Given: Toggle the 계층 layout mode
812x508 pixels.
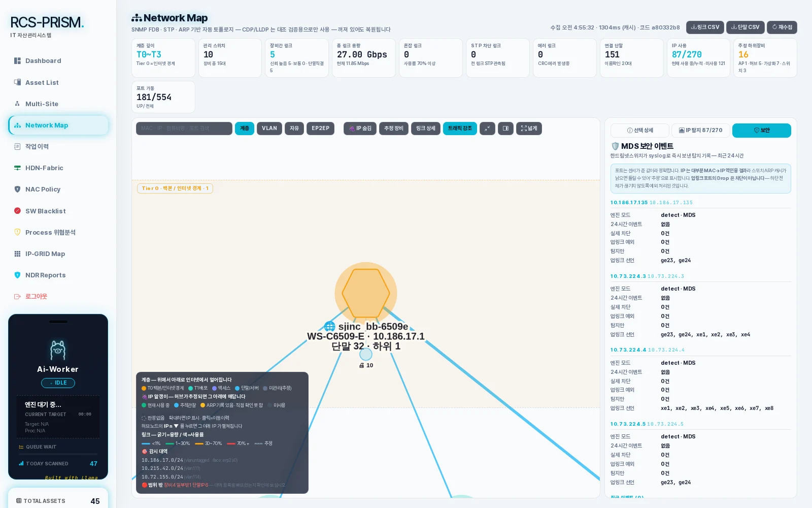Looking at the screenshot, I should [x=245, y=129].
